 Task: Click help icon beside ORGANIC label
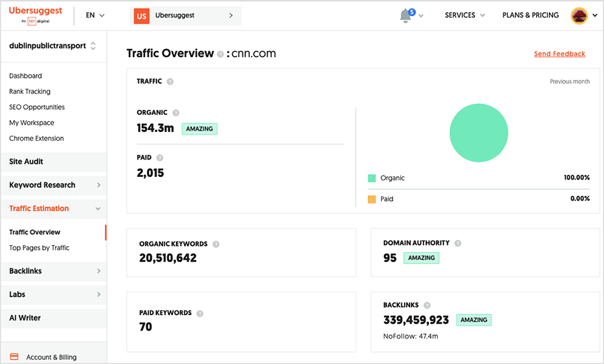(x=176, y=113)
